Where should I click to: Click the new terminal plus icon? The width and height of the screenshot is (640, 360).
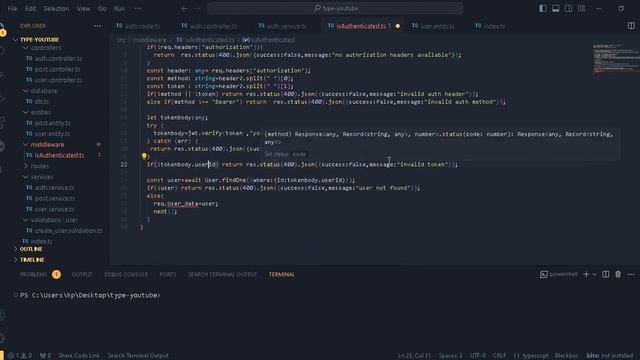586,274
